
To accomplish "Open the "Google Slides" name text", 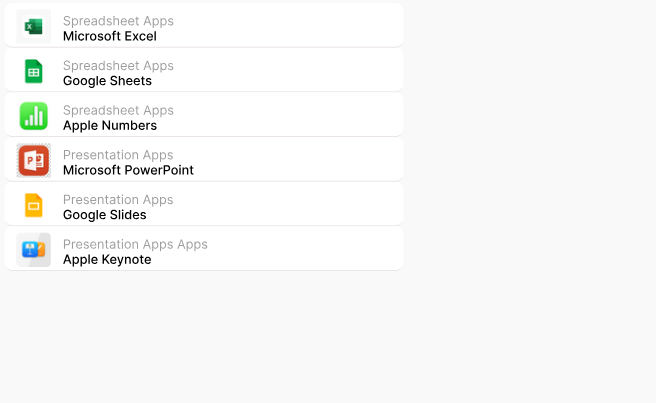I will (x=104, y=215).
